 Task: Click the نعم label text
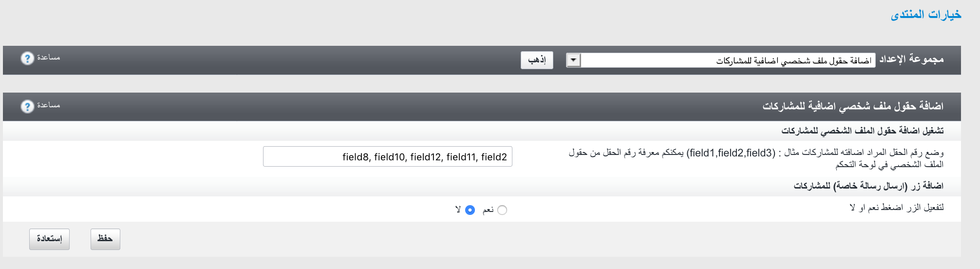488,210
